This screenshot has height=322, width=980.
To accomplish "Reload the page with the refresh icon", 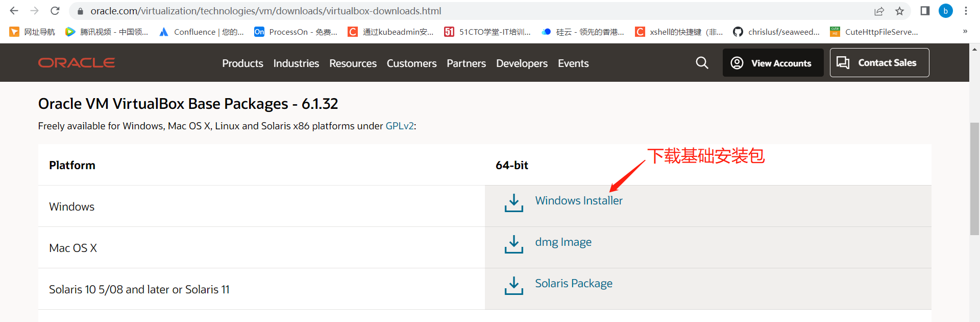I will pos(55,11).
